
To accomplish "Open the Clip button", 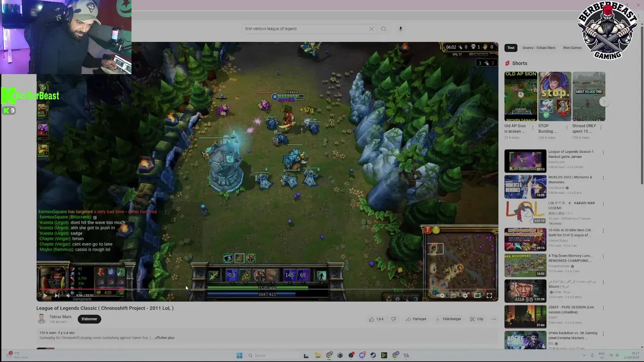I will [476, 319].
